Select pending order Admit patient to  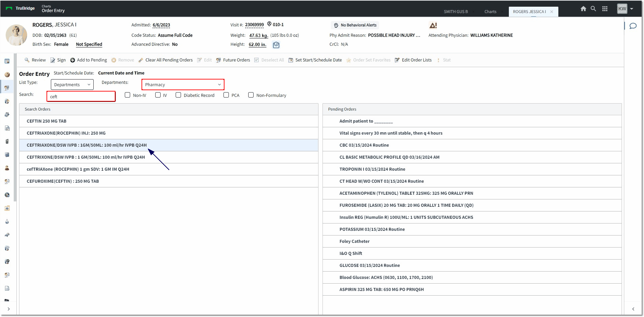pos(472,121)
